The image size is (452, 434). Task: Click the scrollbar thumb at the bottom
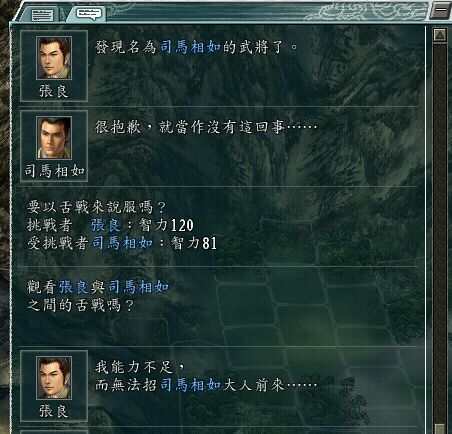(x=440, y=429)
